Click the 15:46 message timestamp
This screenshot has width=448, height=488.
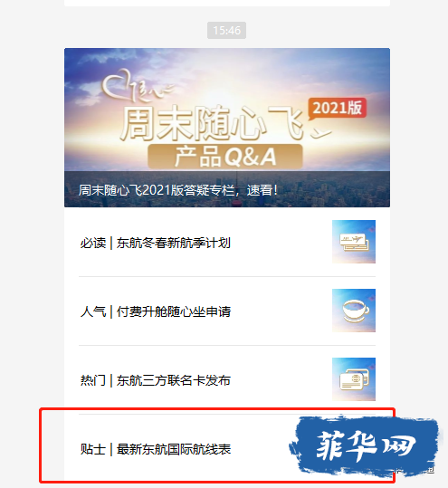[227, 31]
